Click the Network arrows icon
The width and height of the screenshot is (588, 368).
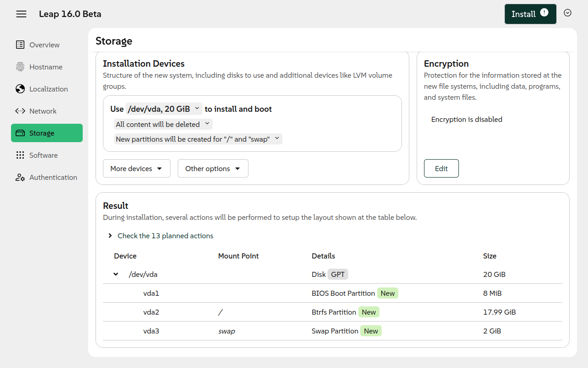point(20,111)
